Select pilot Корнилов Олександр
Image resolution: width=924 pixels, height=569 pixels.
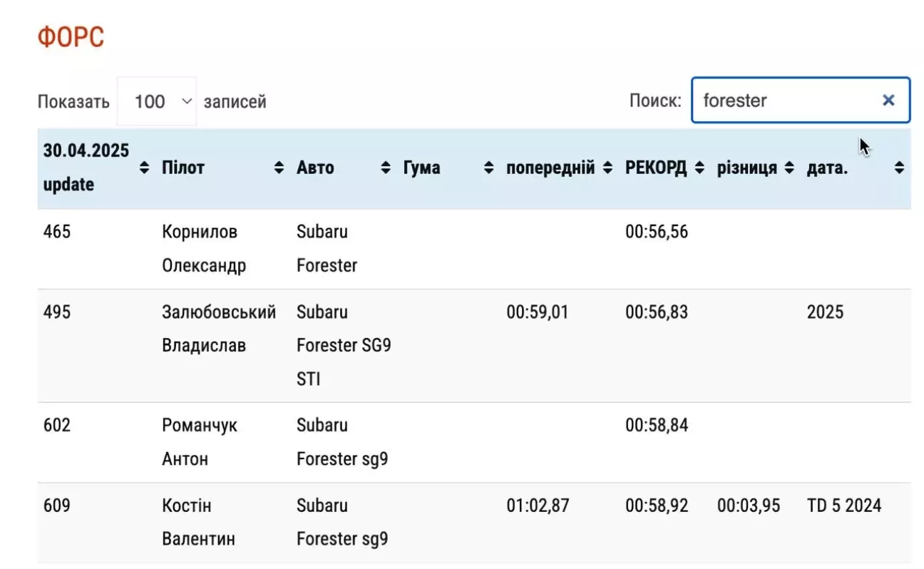204,249
